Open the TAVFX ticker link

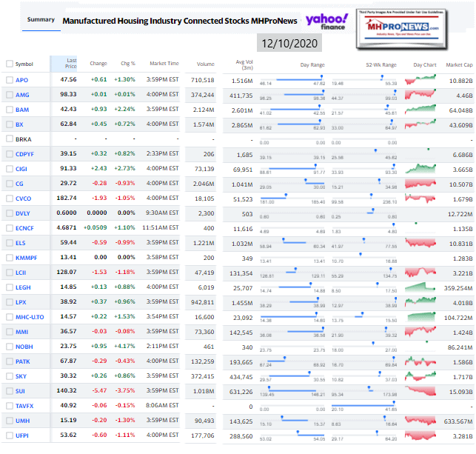coord(24,406)
